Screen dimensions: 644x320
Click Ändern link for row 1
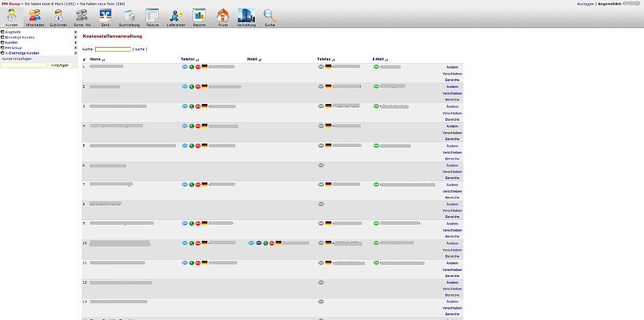(452, 67)
